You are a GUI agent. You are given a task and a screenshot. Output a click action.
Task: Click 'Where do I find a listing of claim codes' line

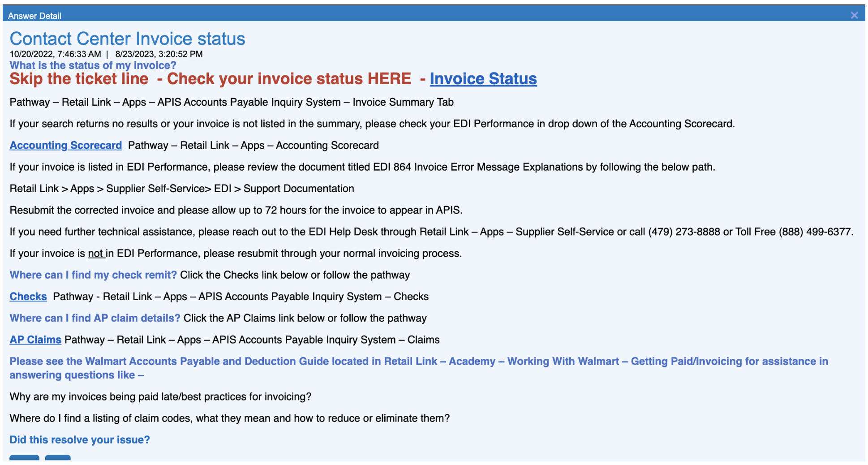tap(230, 418)
